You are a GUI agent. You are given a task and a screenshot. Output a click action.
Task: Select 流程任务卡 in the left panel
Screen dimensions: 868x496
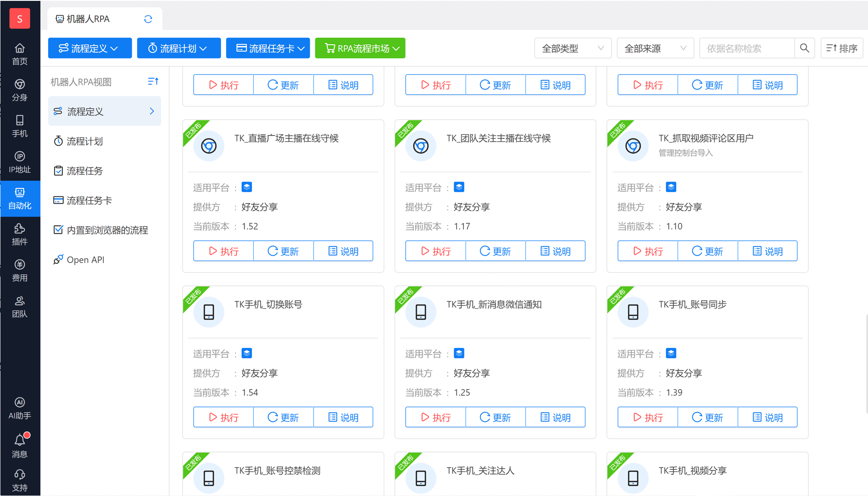tap(105, 201)
